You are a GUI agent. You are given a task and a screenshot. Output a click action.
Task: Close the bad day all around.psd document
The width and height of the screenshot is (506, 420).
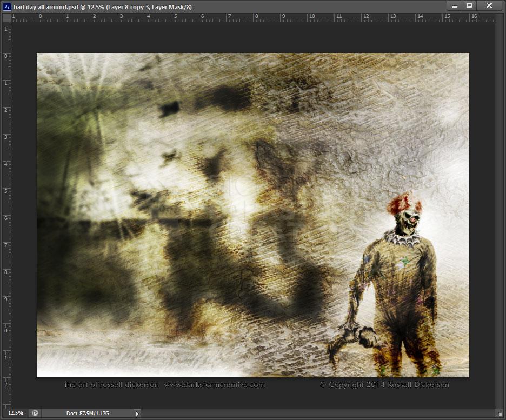pos(490,6)
